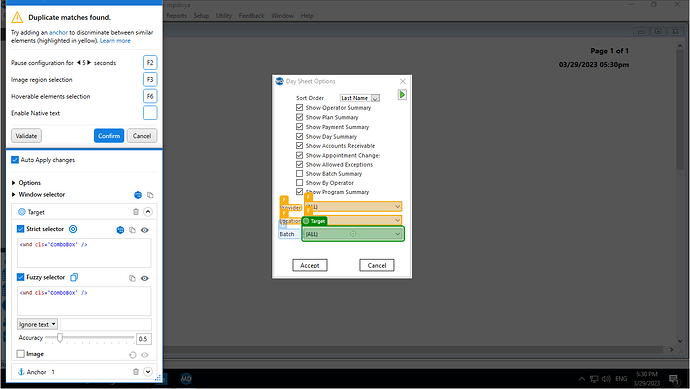Viewport: 690px width, 389px height.
Task: Copy the Fuzzy selector to clipboard
Action: (x=132, y=278)
